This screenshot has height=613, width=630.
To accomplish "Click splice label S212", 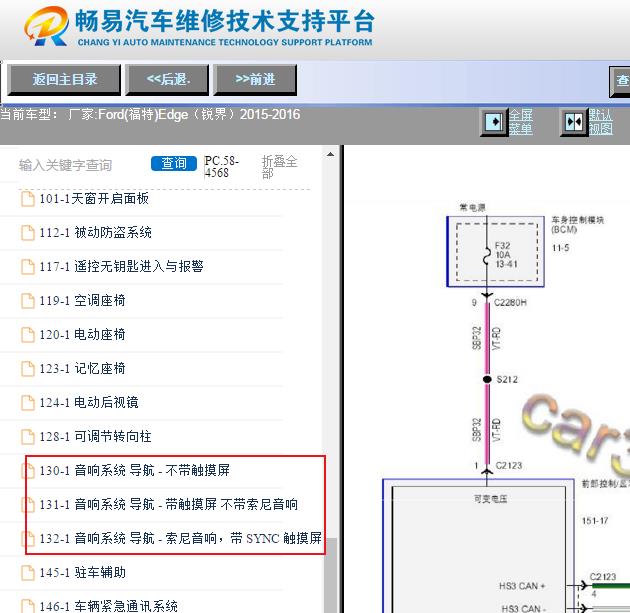I will (x=507, y=380).
